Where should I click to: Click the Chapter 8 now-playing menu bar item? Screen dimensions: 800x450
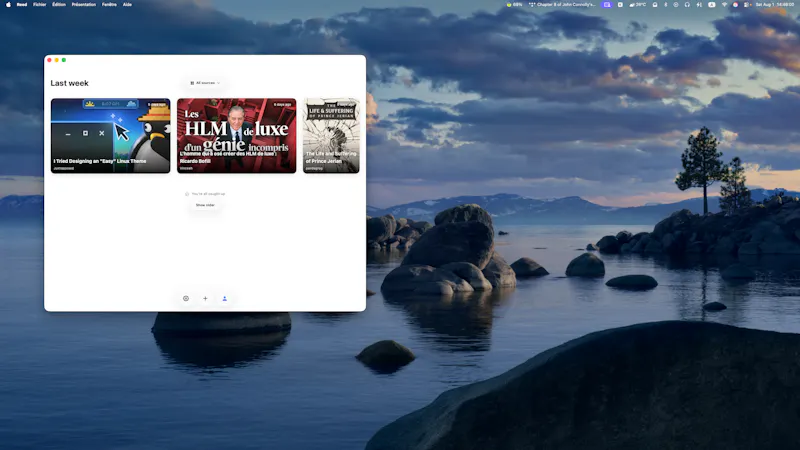pyautogui.click(x=562, y=5)
